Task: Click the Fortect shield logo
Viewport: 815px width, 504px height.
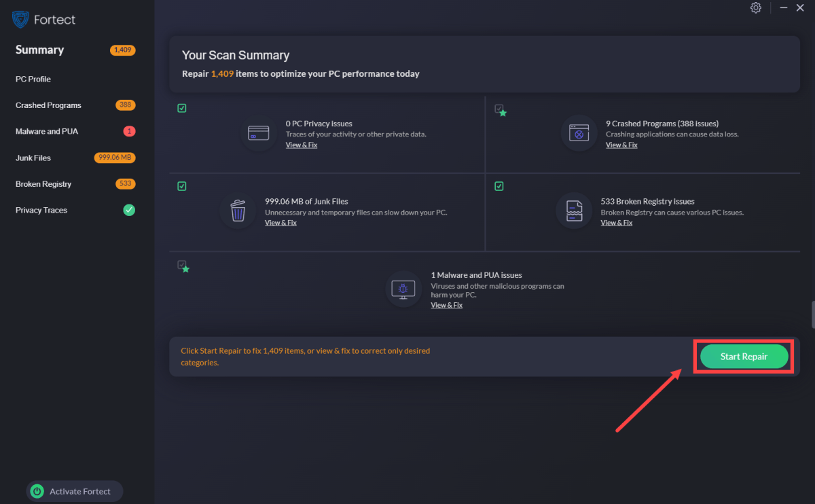Action: tap(20, 19)
